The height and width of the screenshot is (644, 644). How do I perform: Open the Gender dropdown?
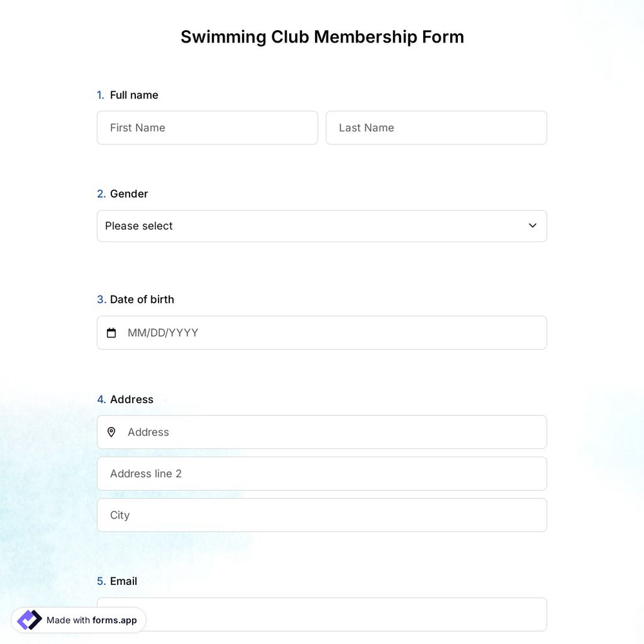322,226
